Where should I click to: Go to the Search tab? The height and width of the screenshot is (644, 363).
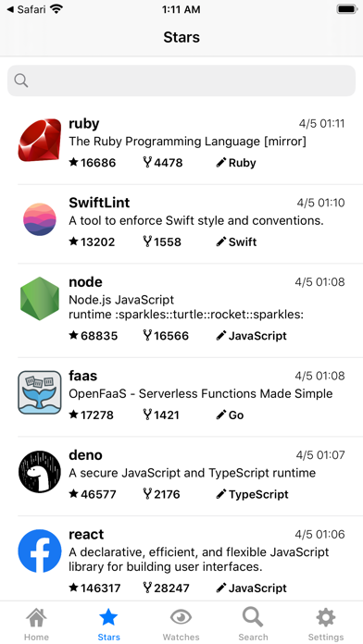253,624
